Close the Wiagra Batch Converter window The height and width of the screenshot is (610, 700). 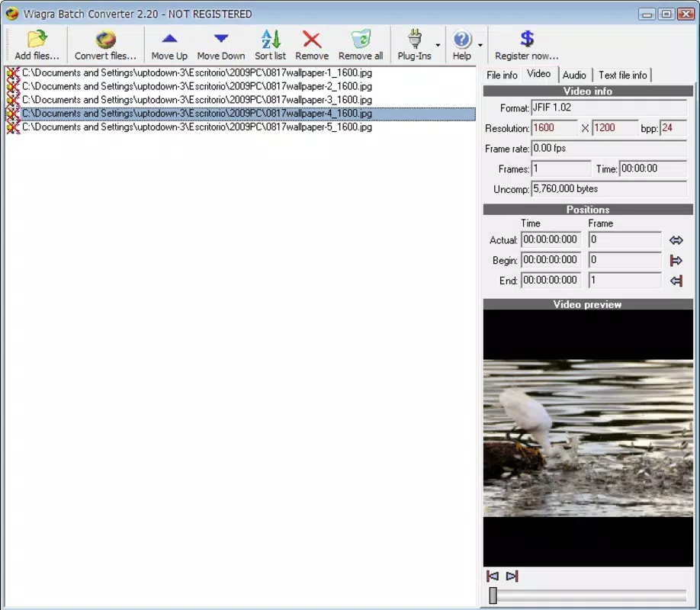click(x=686, y=14)
